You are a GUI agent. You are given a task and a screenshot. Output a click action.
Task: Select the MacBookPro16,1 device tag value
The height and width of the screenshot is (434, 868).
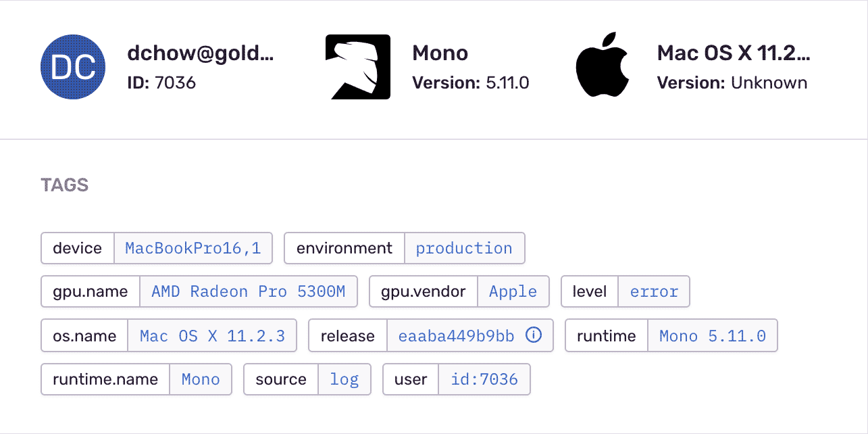coord(193,248)
